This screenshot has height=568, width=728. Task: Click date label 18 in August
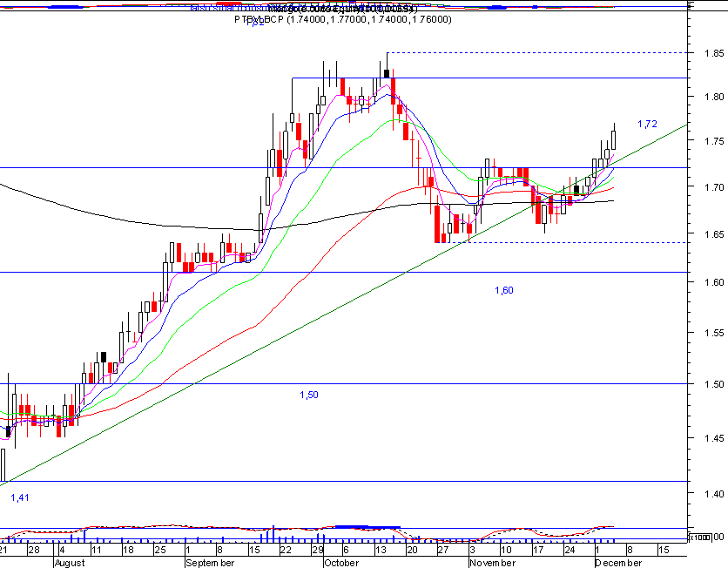tap(128, 550)
